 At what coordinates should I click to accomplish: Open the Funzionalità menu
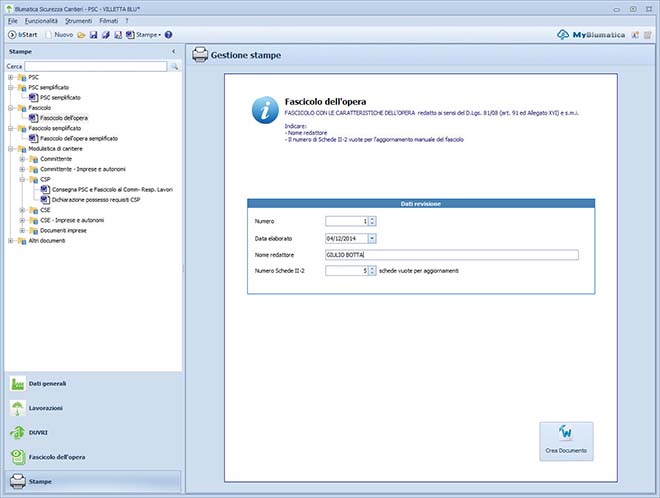click(x=41, y=20)
